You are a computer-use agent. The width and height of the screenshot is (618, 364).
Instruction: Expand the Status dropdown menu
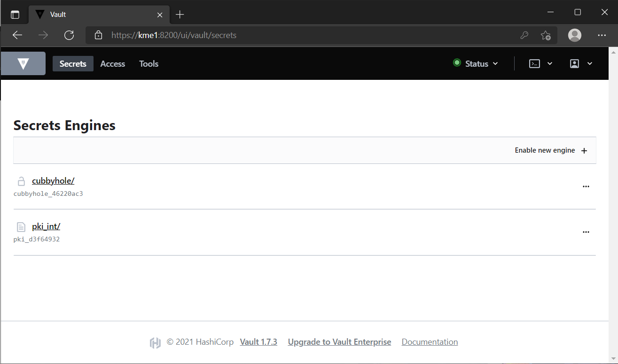(475, 63)
